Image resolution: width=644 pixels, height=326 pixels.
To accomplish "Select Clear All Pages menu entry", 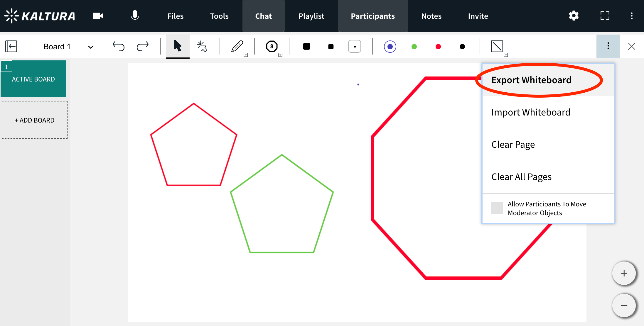I will click(521, 177).
